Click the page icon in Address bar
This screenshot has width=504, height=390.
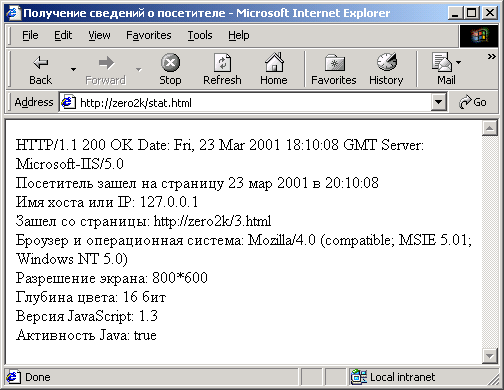click(x=68, y=102)
